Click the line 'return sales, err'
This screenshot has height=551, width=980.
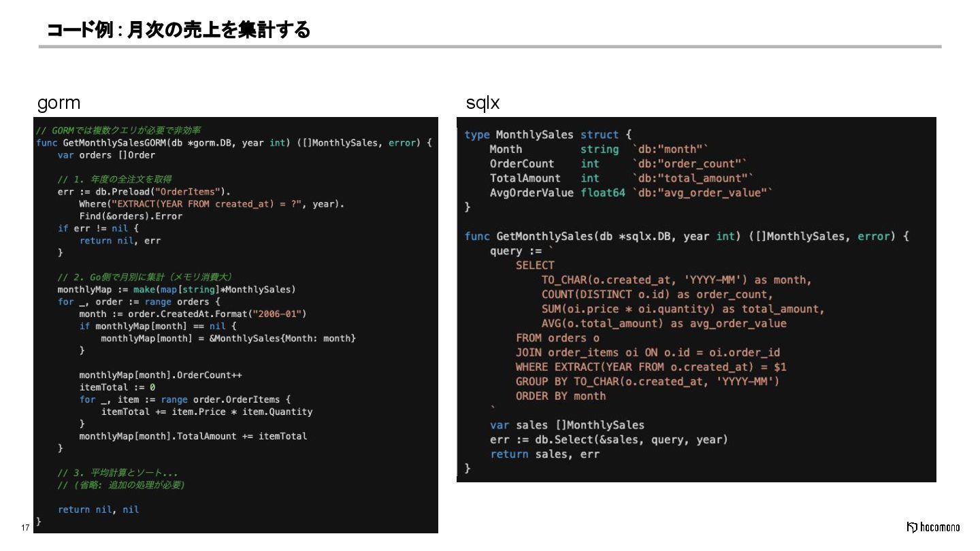[544, 454]
